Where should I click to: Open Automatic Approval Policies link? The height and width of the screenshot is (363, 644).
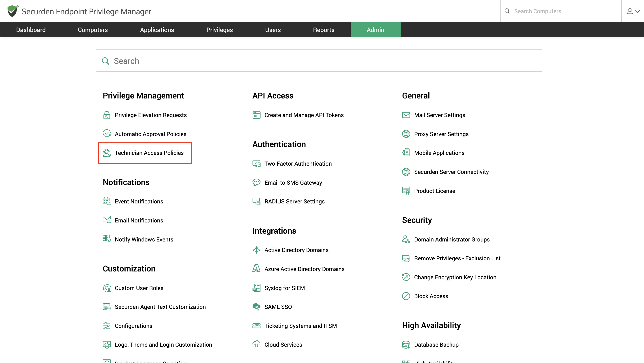(150, 134)
